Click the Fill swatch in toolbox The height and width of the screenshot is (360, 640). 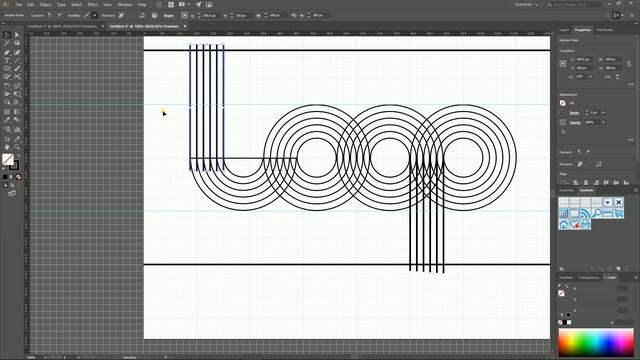pyautogui.click(x=7, y=160)
